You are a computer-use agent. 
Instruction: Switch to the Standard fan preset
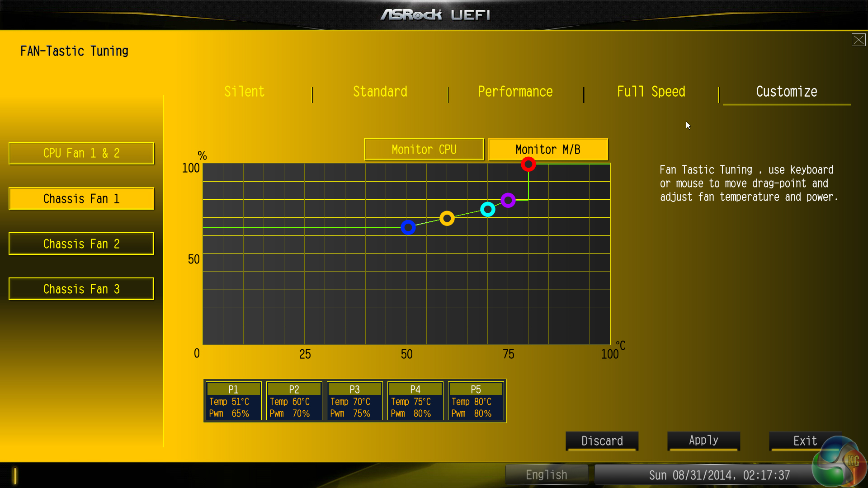point(380,92)
